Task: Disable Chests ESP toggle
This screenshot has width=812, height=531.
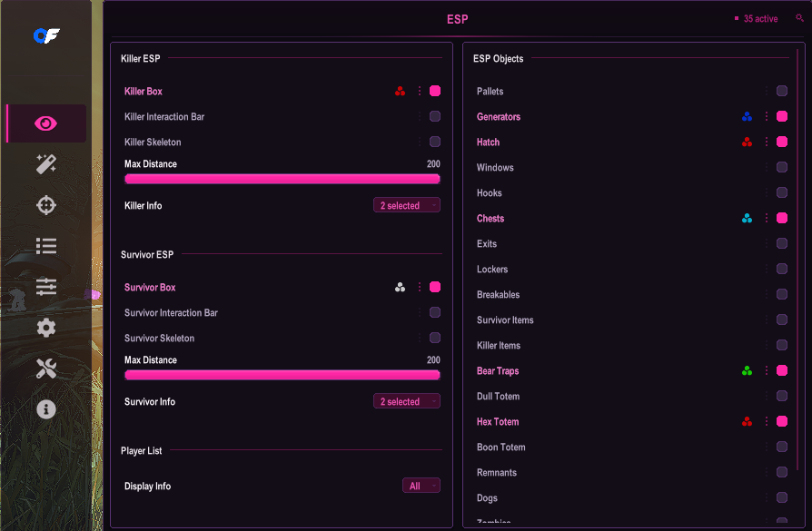Action: 782,219
